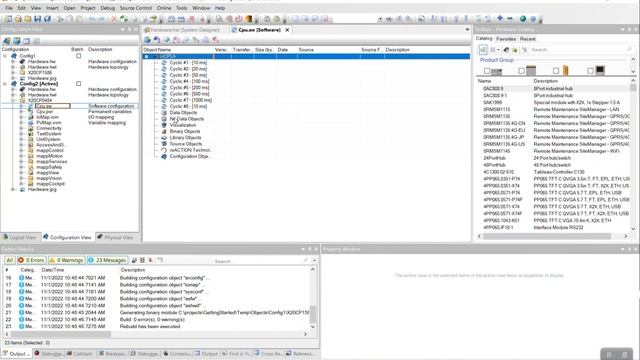Toggle the Batch checkbox for Config1
Viewport: 640px width, 360px height.
click(78, 56)
